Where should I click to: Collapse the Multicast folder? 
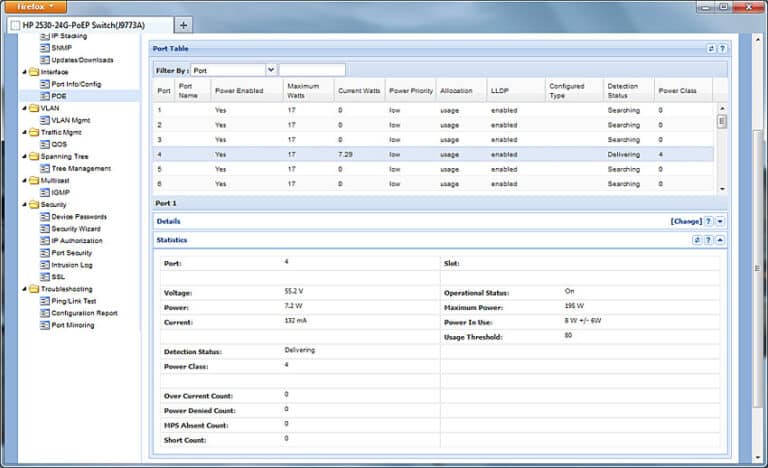pos(24,180)
